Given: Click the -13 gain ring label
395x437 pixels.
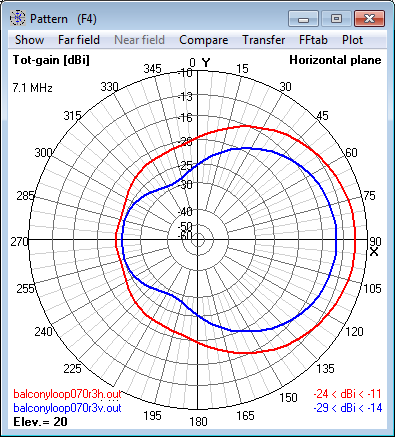Looking at the screenshot, I should [185, 97].
